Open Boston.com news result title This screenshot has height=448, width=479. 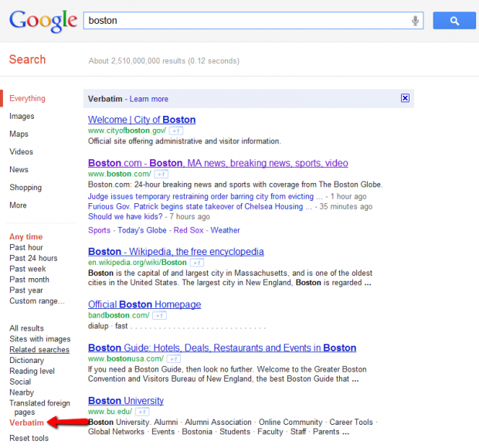tap(218, 163)
